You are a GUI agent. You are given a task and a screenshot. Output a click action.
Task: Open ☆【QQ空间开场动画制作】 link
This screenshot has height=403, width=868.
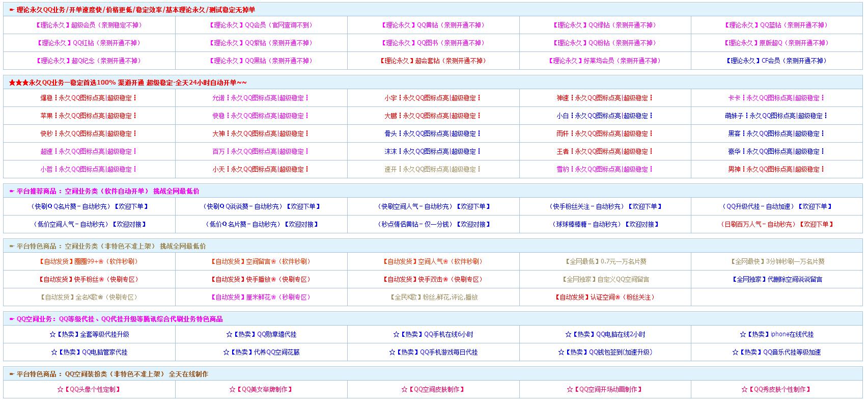(605, 389)
